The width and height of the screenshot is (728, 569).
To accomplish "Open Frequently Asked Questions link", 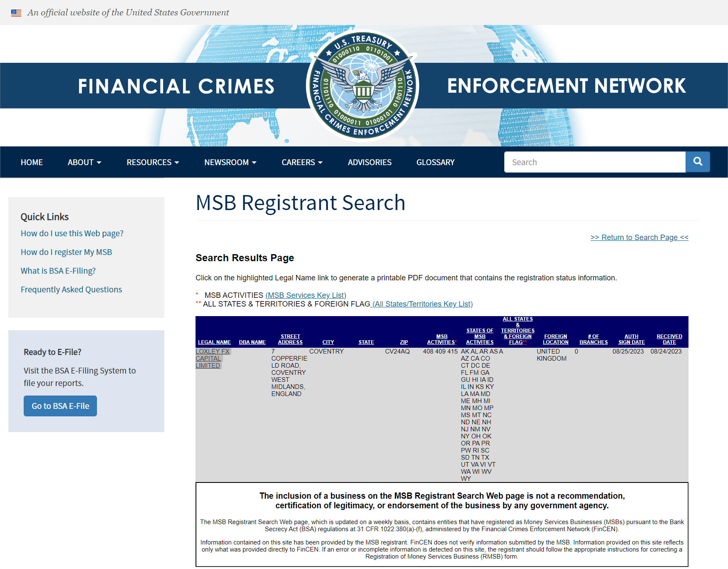I will 71,289.
